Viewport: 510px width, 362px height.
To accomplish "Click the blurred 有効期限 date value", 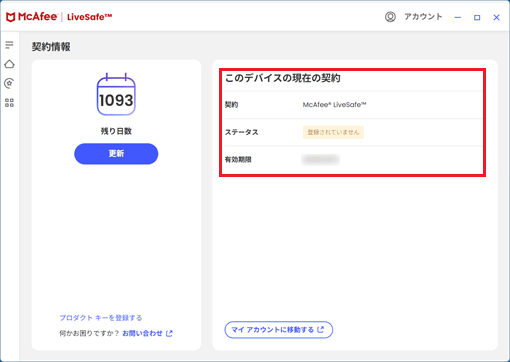I will [x=321, y=160].
